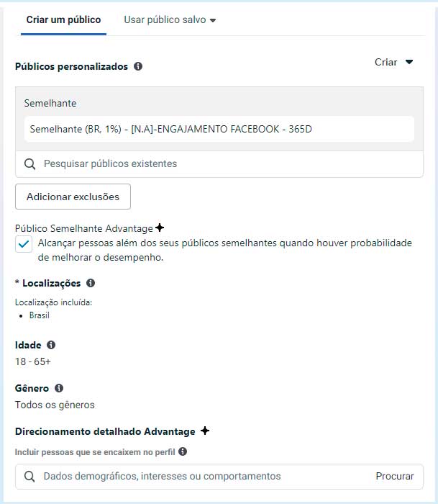
Task: Click info icon next to Gênero
Action: pyautogui.click(x=59, y=388)
